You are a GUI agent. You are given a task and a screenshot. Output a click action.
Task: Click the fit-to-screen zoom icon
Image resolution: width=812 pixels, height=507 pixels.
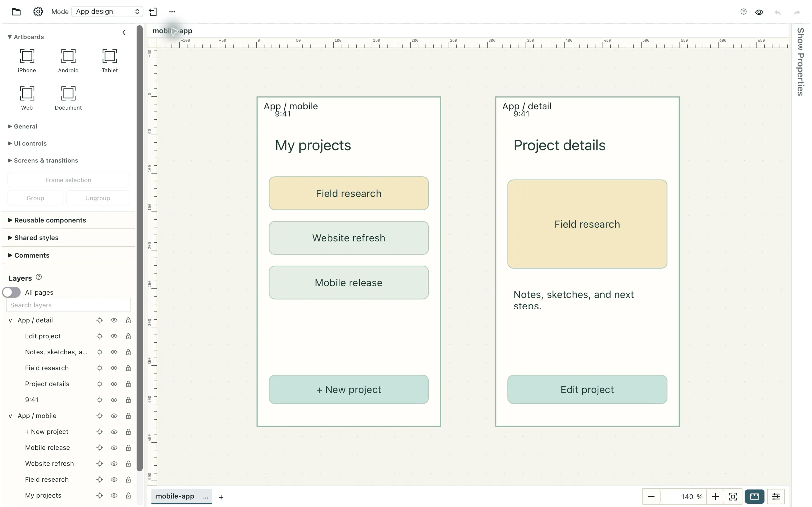coord(733,496)
